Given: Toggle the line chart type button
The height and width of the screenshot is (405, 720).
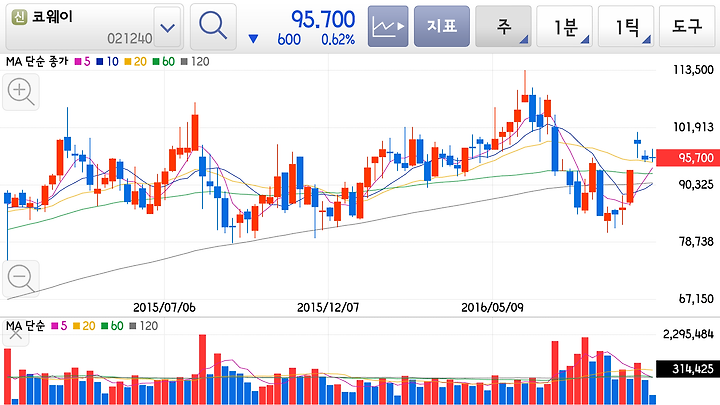Looking at the screenshot, I should [388, 26].
